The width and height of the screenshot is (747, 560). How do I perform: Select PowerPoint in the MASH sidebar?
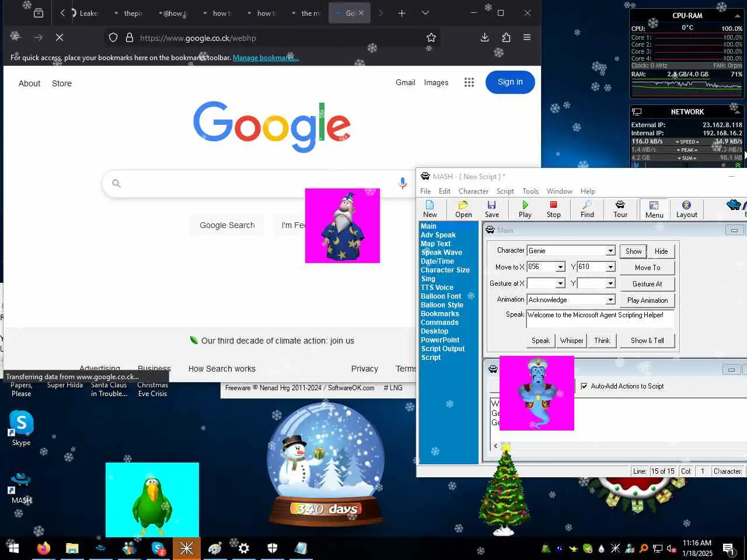(x=440, y=340)
